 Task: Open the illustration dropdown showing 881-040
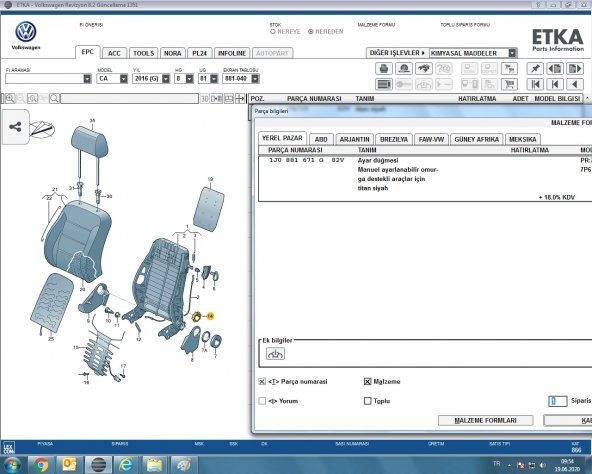tap(255, 79)
